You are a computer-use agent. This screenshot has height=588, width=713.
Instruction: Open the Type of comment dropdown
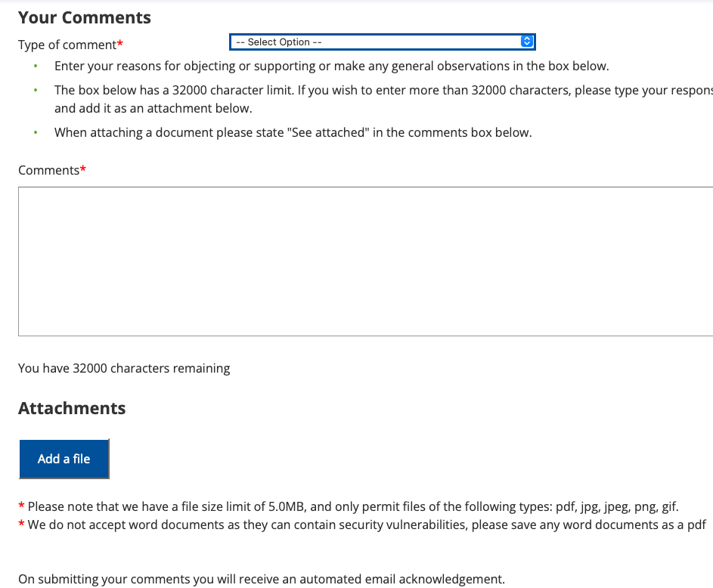pyautogui.click(x=382, y=42)
